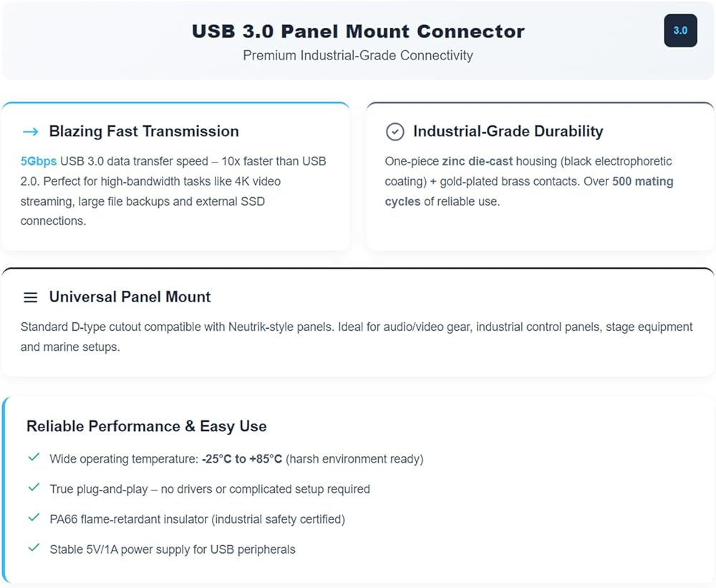This screenshot has width=716, height=588.
Task: Click the checkmark beside Stable 5V/1A power supply
Action: coord(34,548)
